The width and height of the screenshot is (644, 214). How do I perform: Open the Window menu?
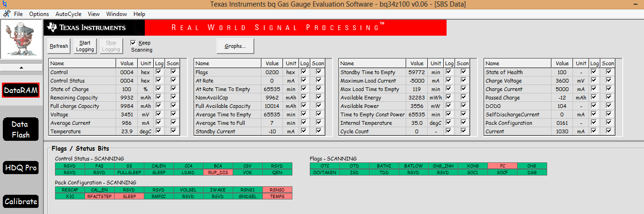click(117, 14)
